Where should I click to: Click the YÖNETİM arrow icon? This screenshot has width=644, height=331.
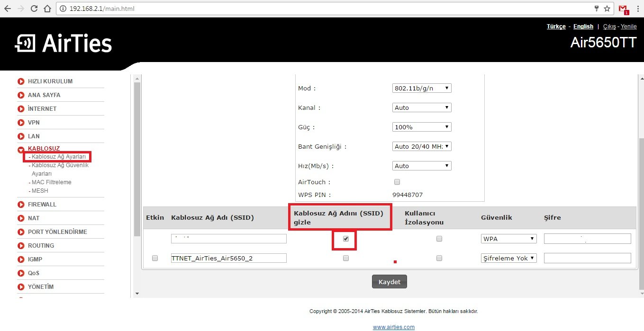[21, 287]
